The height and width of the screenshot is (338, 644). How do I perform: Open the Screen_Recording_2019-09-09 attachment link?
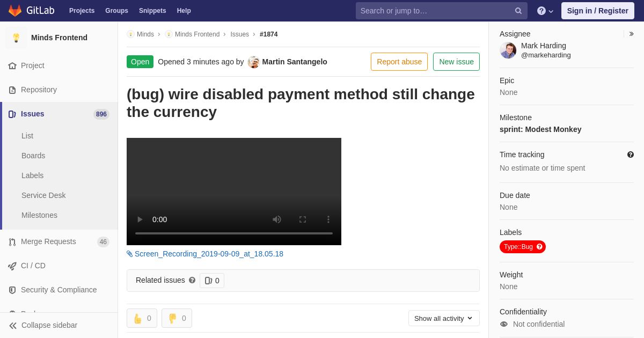click(209, 254)
